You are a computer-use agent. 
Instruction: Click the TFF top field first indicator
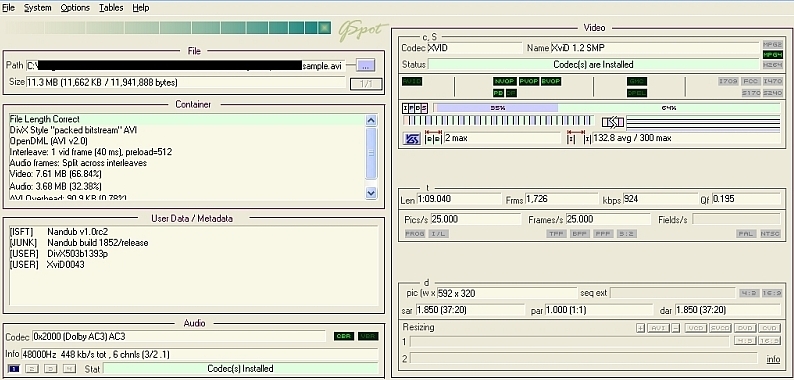click(556, 234)
